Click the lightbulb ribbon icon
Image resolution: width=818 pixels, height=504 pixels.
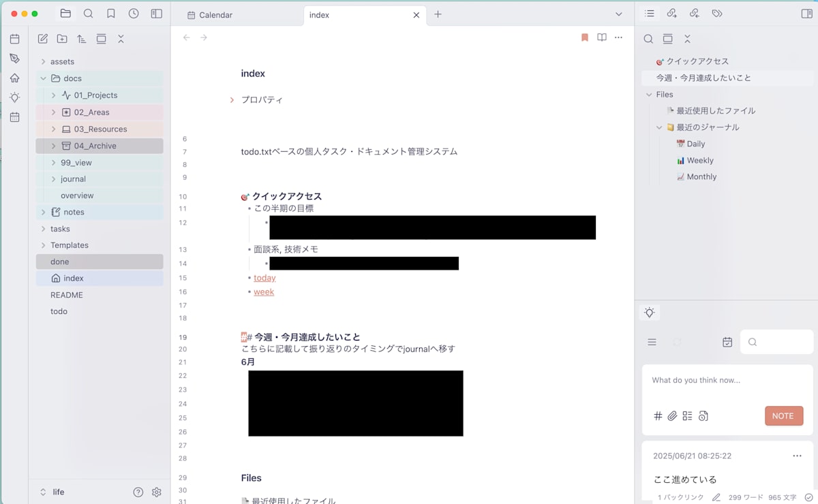click(14, 97)
